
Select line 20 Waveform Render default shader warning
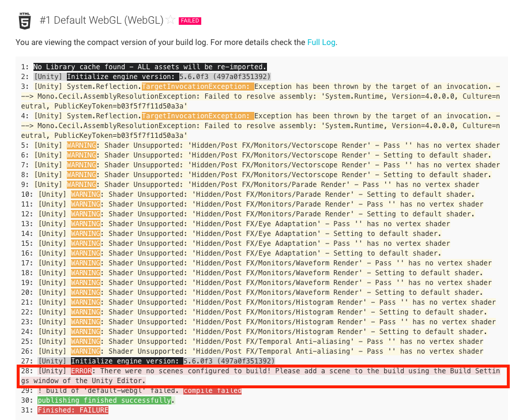(261, 292)
